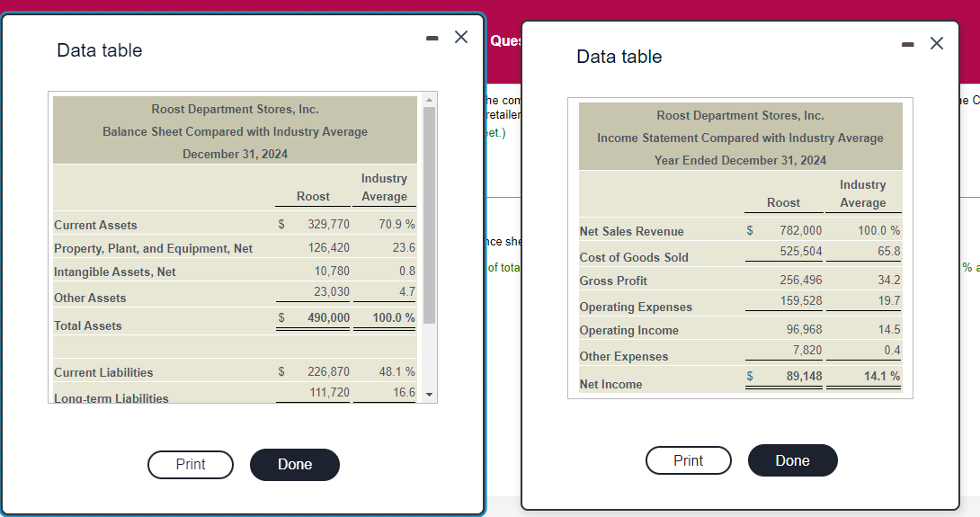
Task: Click the 23.6 industry average cell
Action: 404,247
